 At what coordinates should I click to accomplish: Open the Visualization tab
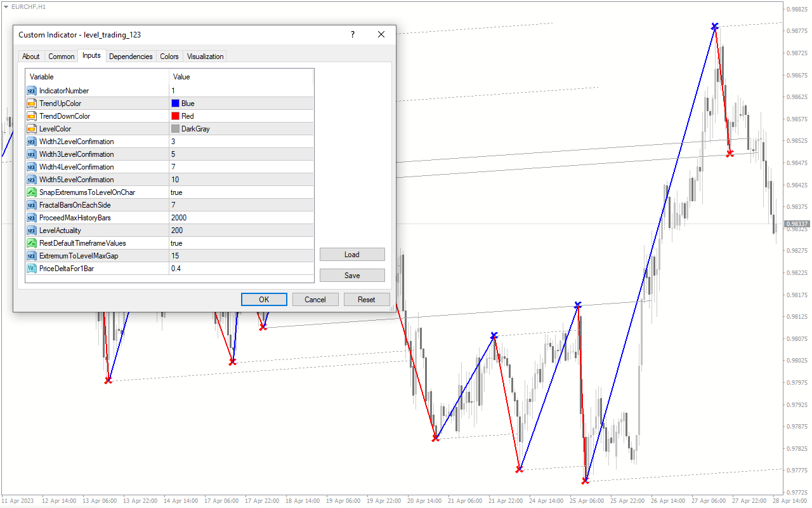206,57
